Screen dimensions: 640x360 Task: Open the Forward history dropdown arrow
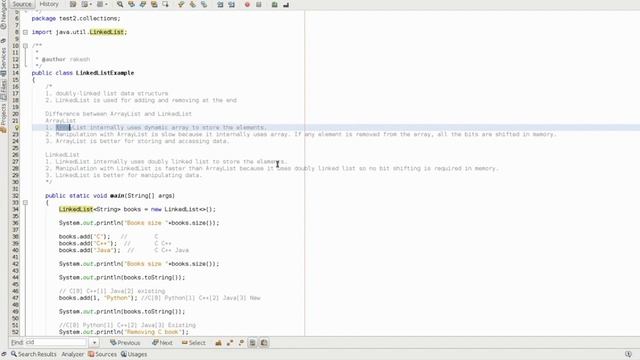pyautogui.click(x=106, y=4)
